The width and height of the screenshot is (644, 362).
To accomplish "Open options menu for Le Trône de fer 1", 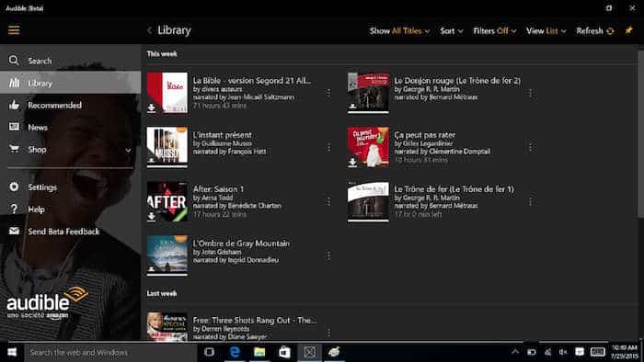I will tap(530, 202).
